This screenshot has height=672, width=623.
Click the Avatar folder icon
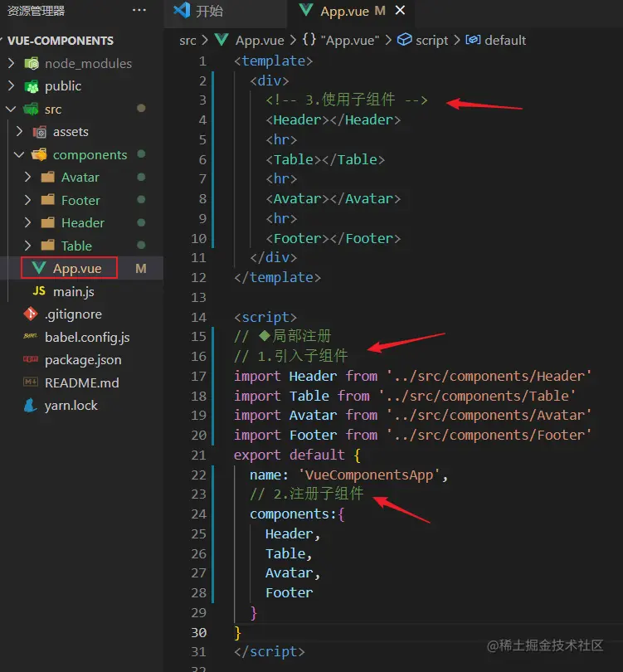click(47, 177)
